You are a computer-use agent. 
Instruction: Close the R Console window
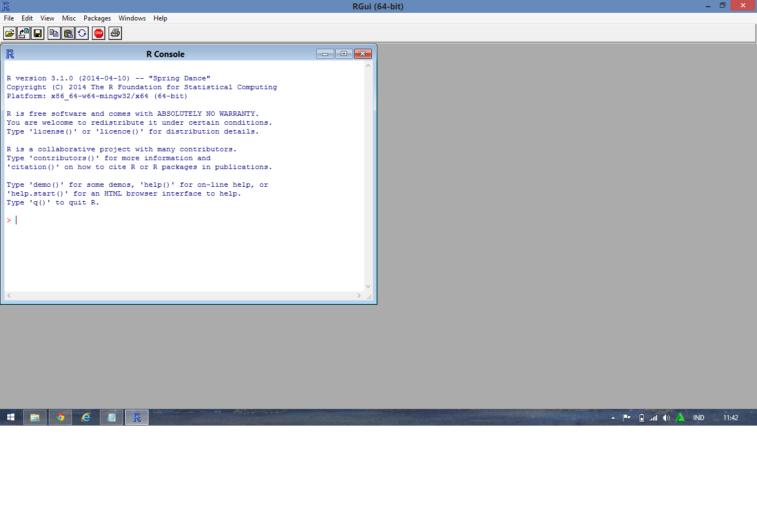coord(362,54)
